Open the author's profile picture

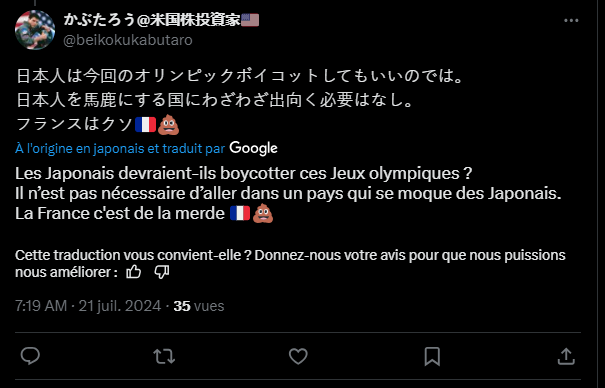[35, 30]
